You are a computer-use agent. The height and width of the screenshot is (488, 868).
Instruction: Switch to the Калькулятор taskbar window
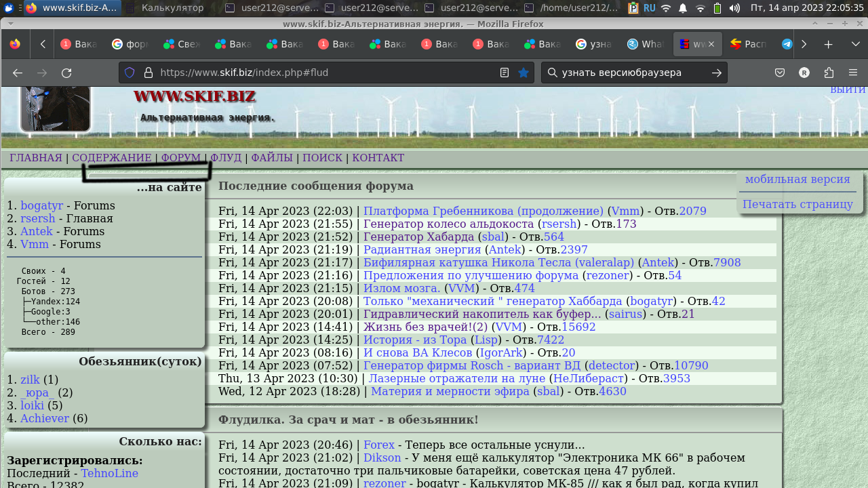pyautogui.click(x=172, y=8)
